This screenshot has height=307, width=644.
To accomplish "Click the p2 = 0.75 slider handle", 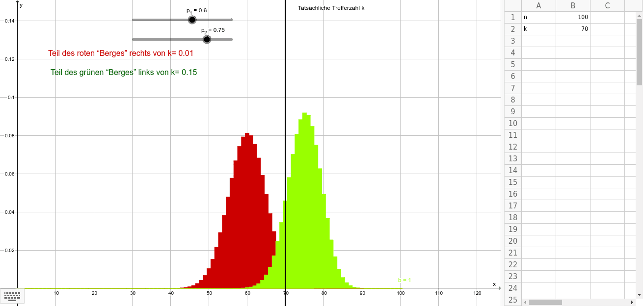I will [207, 39].
